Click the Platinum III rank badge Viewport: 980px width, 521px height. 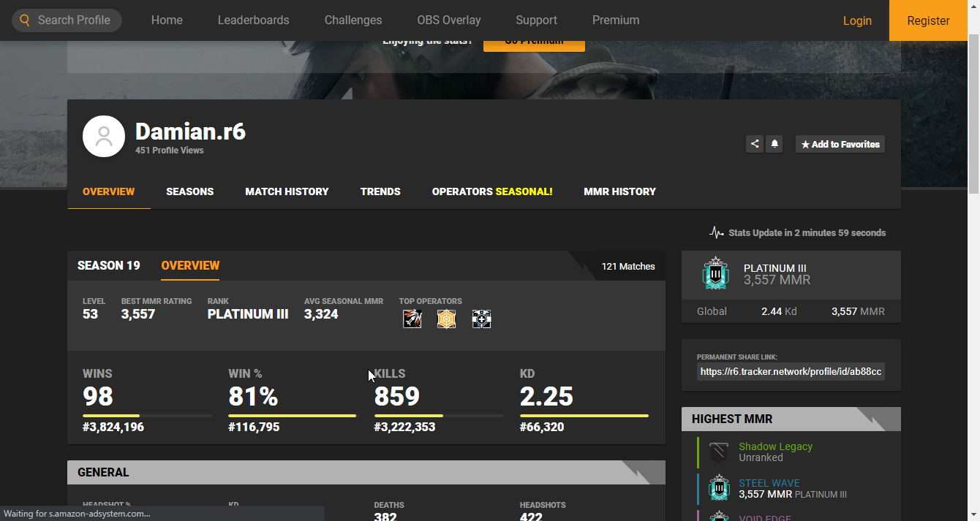coord(715,274)
